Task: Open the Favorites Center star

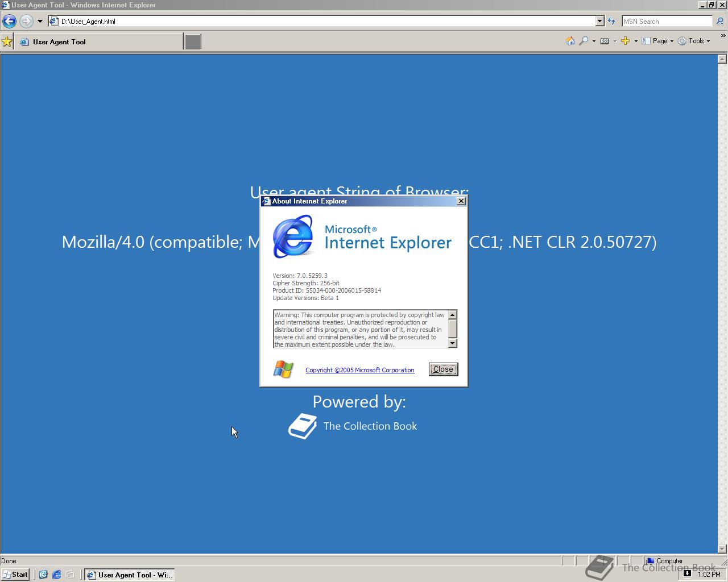Action: tap(7, 41)
